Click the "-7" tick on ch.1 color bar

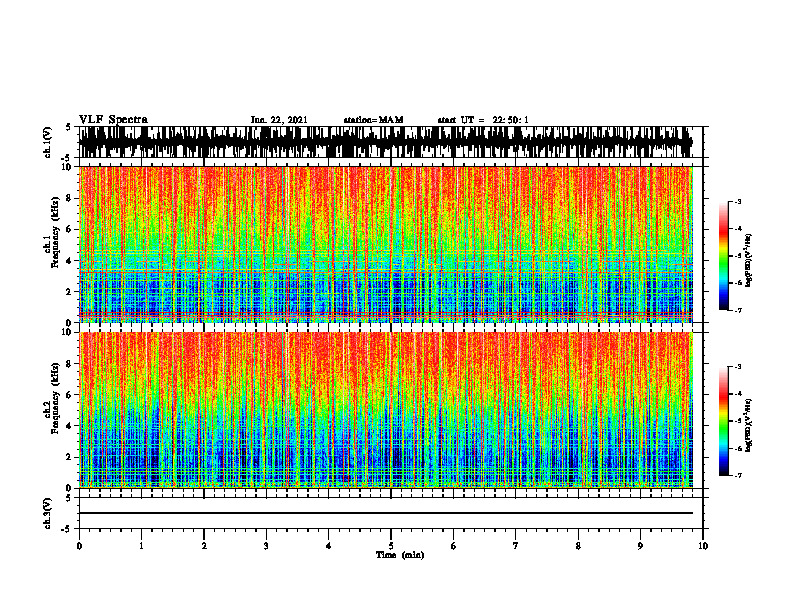pyautogui.click(x=738, y=310)
